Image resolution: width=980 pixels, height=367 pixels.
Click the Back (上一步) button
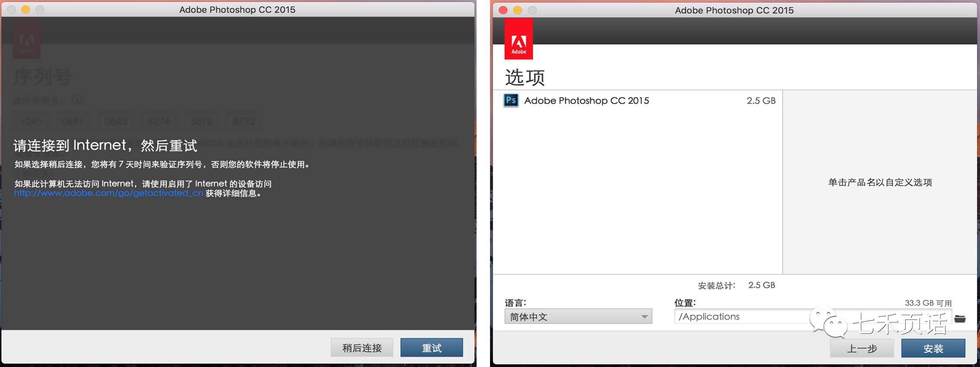pos(862,348)
